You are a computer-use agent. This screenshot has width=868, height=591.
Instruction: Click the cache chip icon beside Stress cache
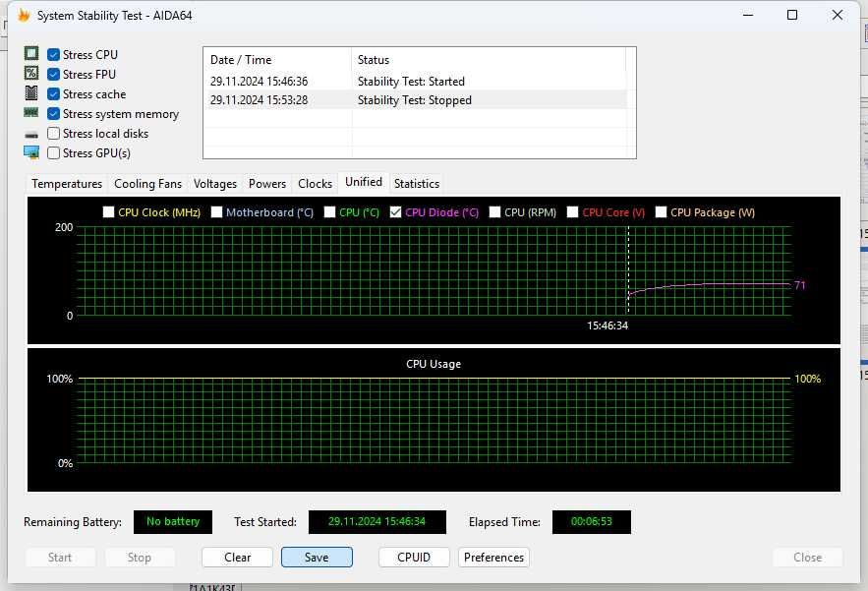click(x=31, y=93)
